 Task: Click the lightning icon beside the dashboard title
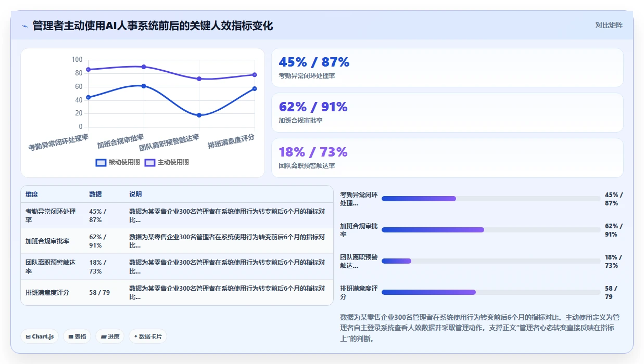pos(24,26)
